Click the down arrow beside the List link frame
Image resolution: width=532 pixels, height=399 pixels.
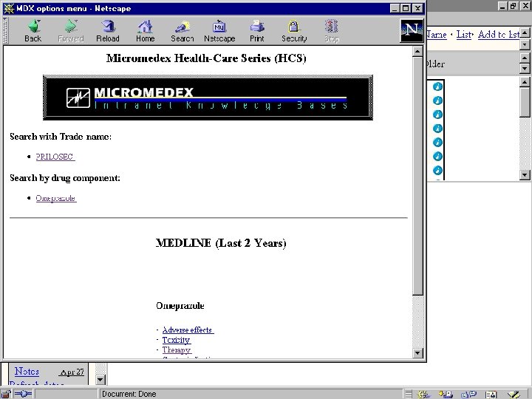tap(525, 44)
